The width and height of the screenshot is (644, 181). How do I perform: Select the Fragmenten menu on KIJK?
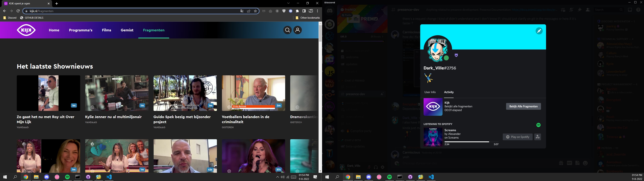[x=154, y=30]
